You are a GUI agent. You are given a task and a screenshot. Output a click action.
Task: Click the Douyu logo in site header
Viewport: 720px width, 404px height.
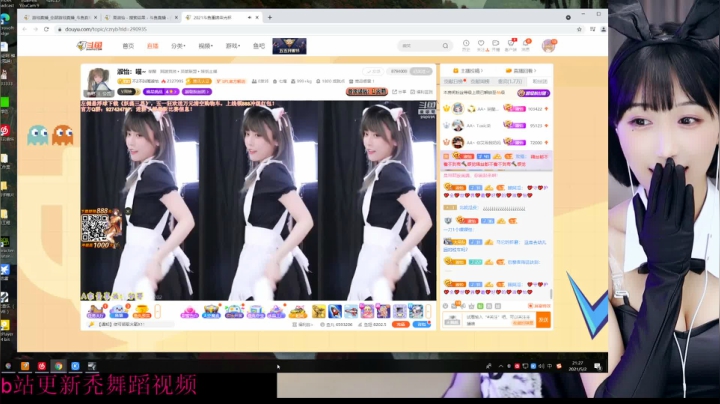click(90, 46)
